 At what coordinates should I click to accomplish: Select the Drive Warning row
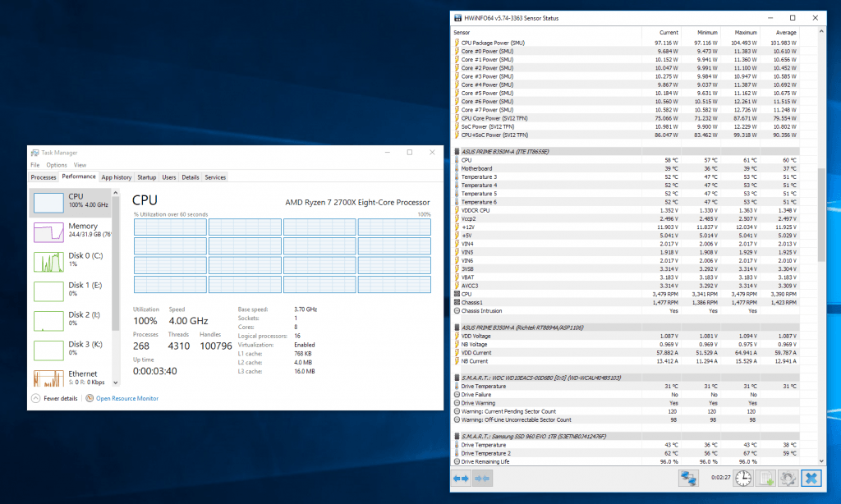(627, 403)
